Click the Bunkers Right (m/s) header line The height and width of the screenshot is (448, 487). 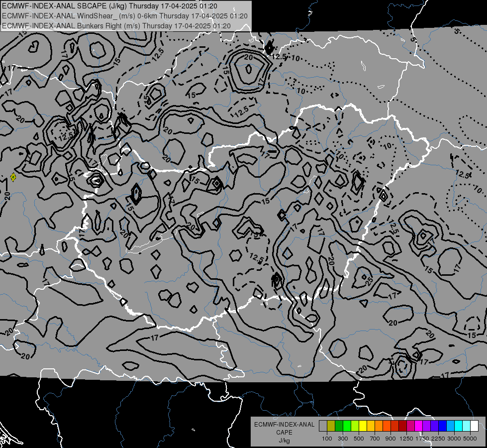pos(116,26)
